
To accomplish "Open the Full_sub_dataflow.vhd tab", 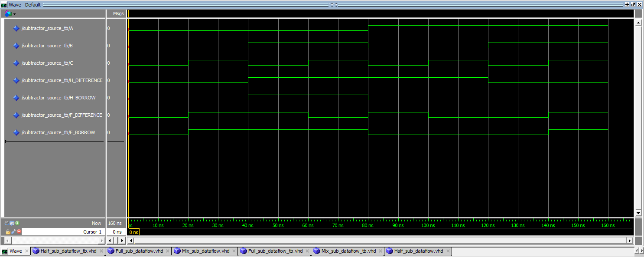I will (x=139, y=251).
